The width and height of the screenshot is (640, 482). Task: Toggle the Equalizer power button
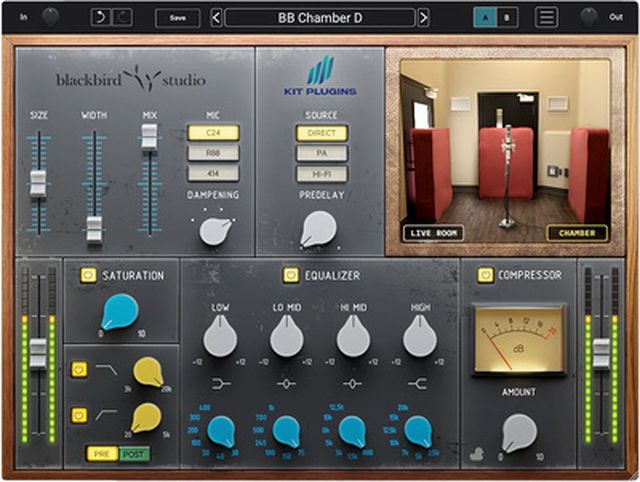coord(291,275)
